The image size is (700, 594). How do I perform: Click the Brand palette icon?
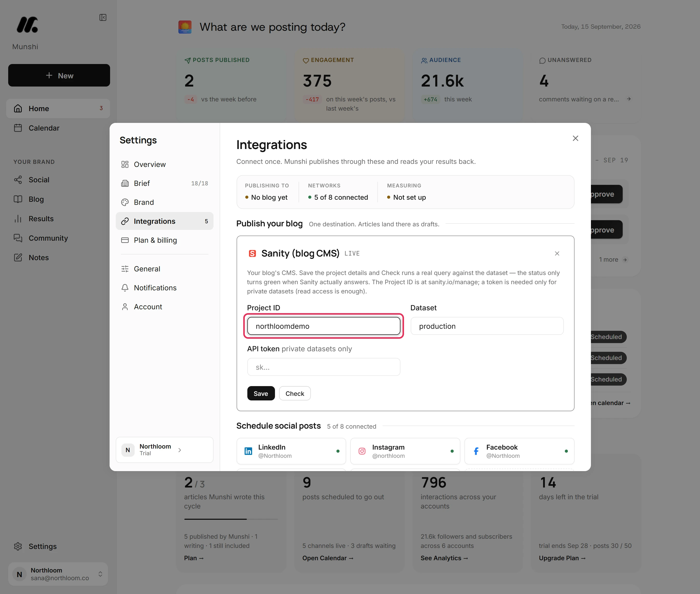(125, 202)
